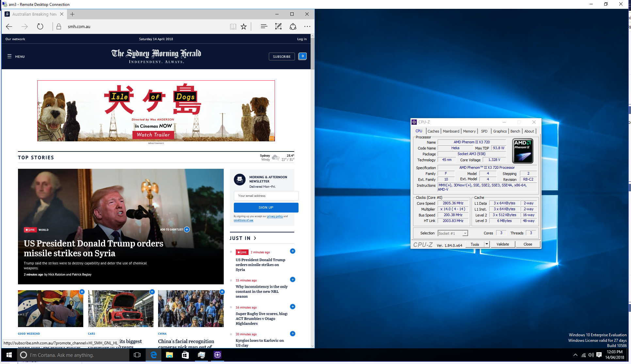This screenshot has width=631, height=364.
Task: Switch to Mainboard tab in CPU-Z
Action: (451, 131)
